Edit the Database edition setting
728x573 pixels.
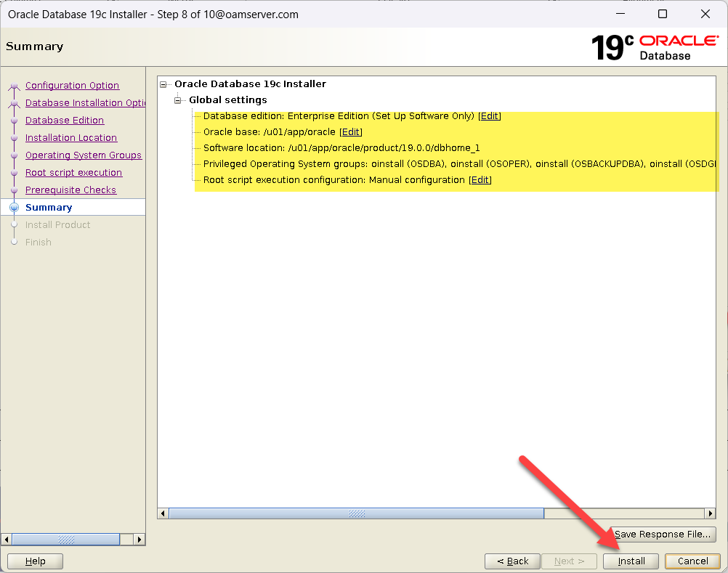click(x=490, y=116)
